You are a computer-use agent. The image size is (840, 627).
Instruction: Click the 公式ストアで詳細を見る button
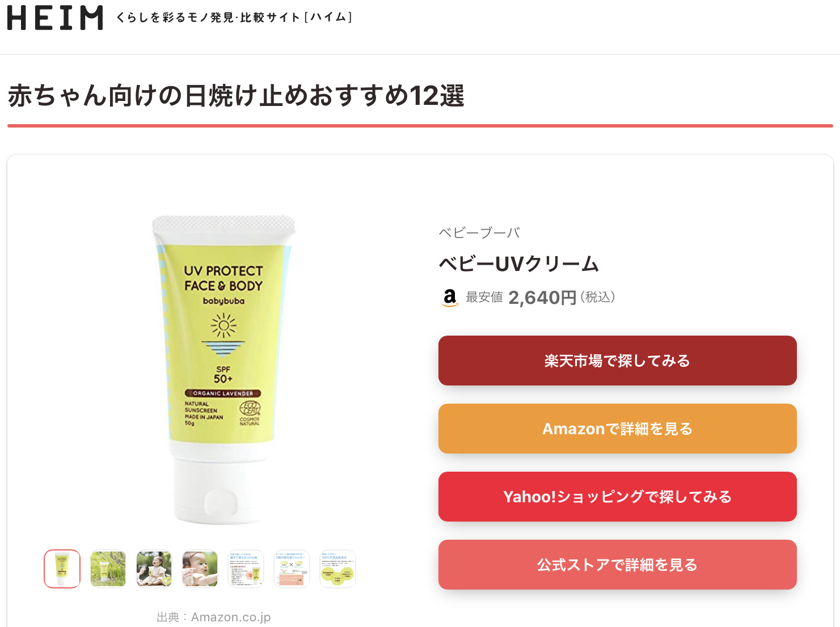(x=617, y=565)
